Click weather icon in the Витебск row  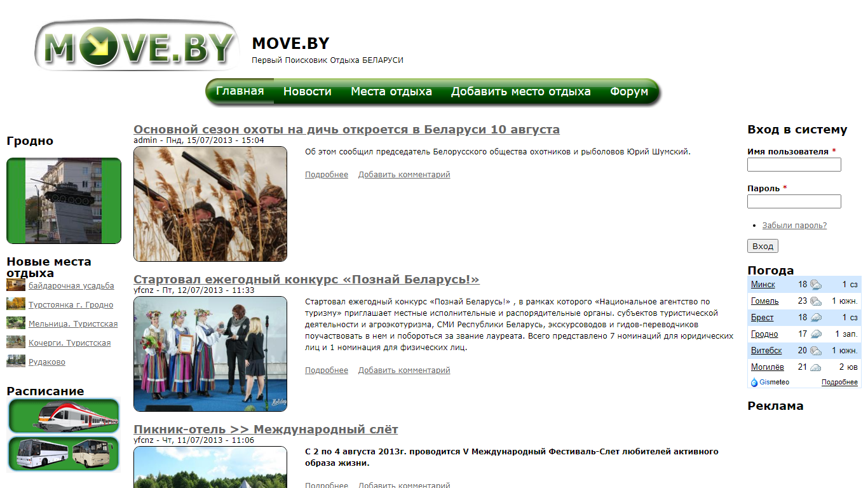(816, 351)
